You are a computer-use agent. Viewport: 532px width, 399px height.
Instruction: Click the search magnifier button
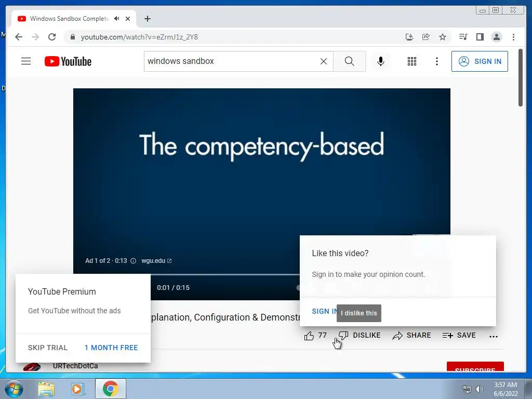point(350,61)
